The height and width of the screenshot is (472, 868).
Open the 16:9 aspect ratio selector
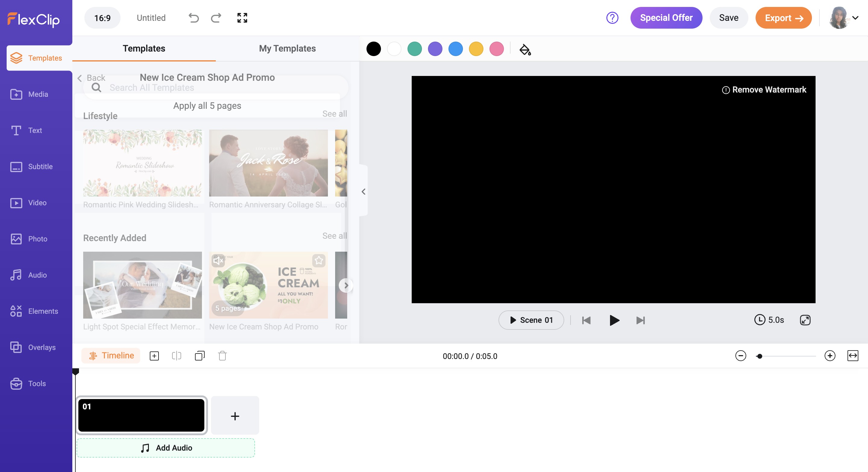pyautogui.click(x=102, y=18)
